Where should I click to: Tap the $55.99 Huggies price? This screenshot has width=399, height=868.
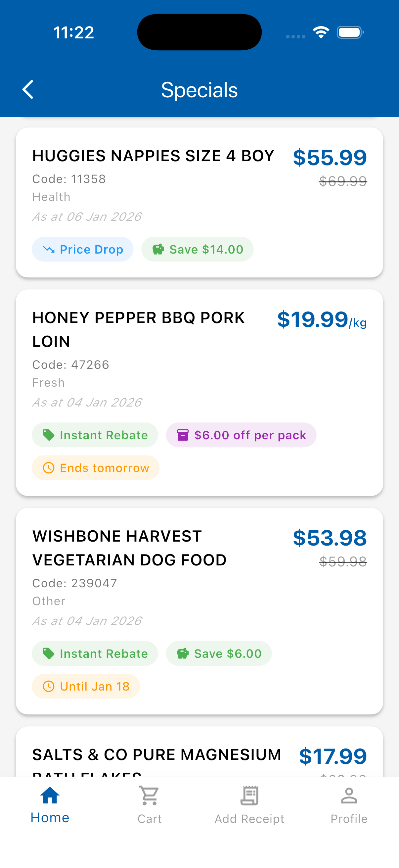point(330,157)
